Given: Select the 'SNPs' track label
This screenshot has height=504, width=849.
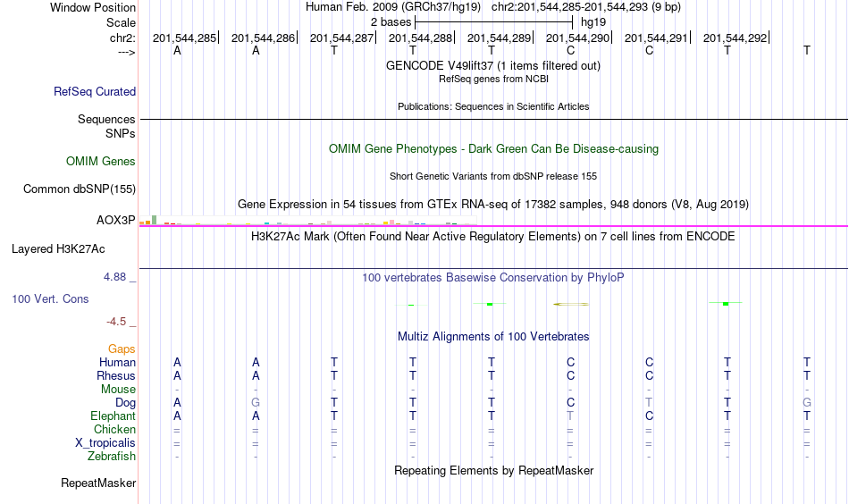Looking at the screenshot, I should pos(121,133).
